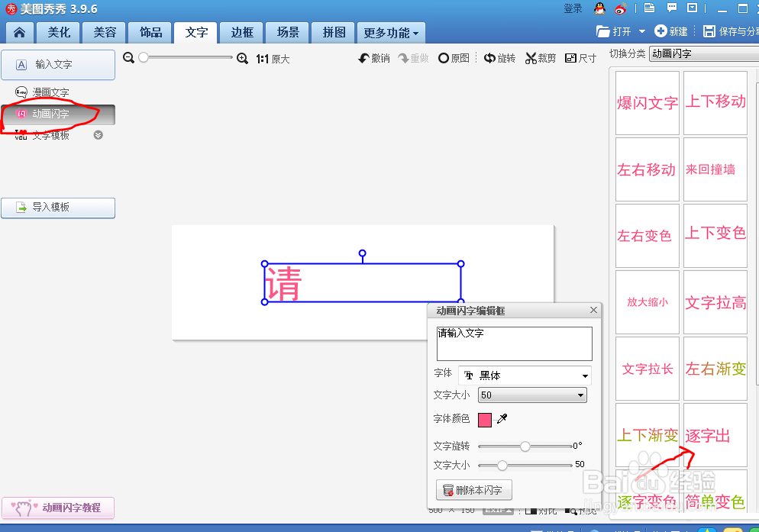Open the 美容 ribbon tab
Image resolution: width=759 pixels, height=532 pixels.
point(104,33)
